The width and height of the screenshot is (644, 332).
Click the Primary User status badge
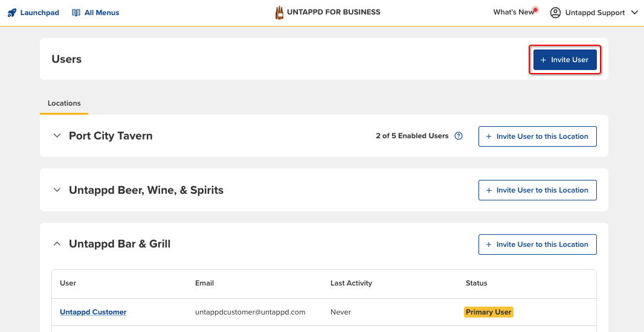click(x=489, y=312)
